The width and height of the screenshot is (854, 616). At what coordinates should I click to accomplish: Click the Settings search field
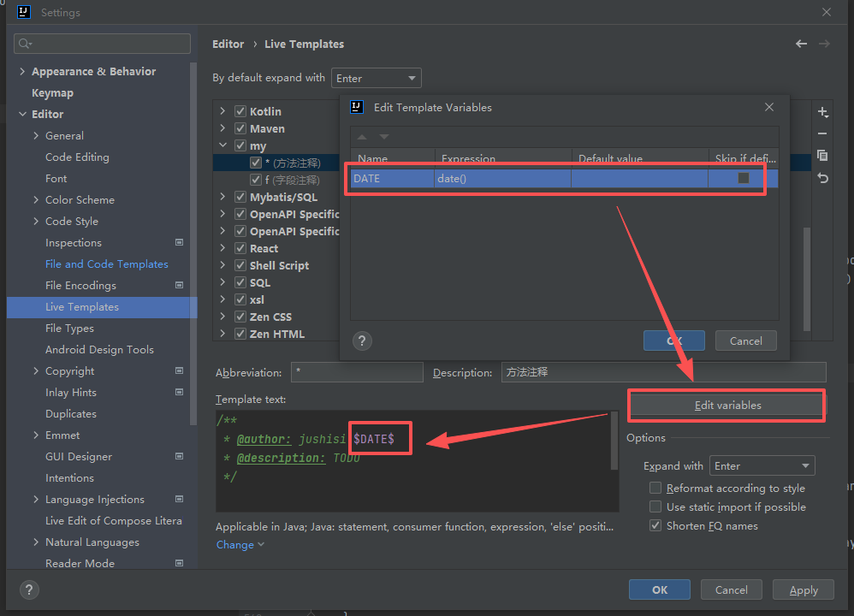point(103,44)
